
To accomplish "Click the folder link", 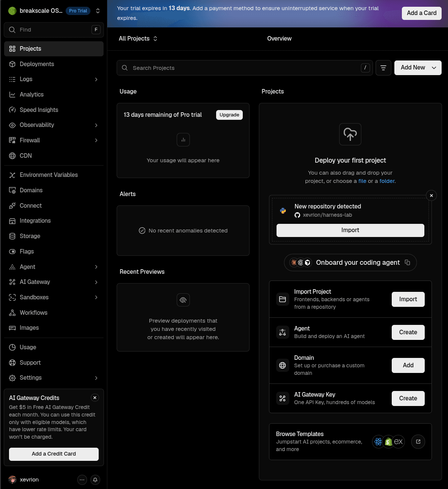I will tap(387, 181).
